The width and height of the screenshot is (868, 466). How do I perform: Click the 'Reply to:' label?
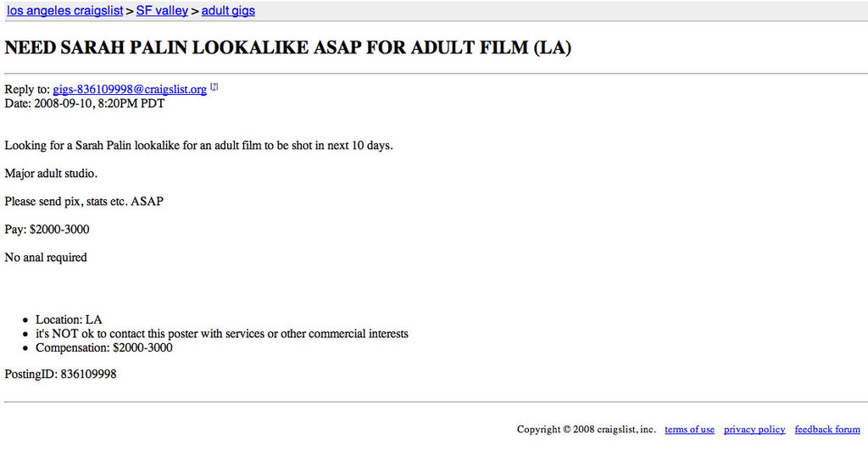point(26,90)
